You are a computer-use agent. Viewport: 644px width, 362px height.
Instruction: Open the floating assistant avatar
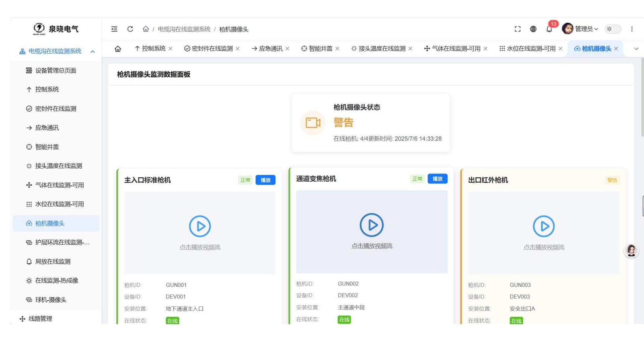pyautogui.click(x=631, y=250)
